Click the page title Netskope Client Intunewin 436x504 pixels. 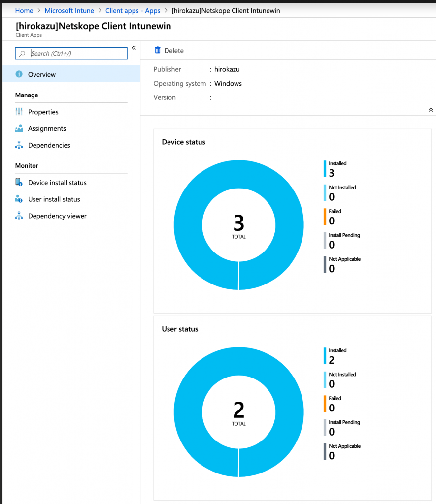93,26
